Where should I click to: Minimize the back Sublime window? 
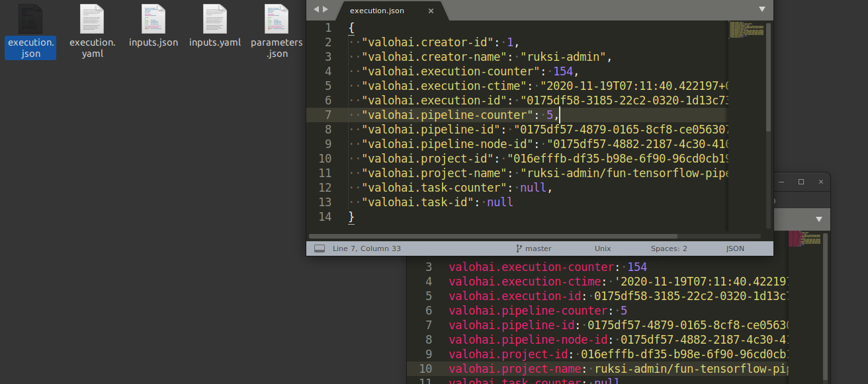[x=782, y=182]
